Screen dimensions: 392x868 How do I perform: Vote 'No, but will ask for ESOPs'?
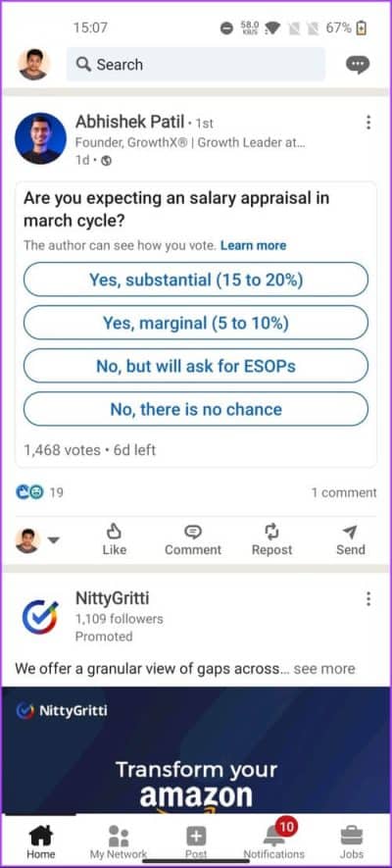tap(196, 366)
